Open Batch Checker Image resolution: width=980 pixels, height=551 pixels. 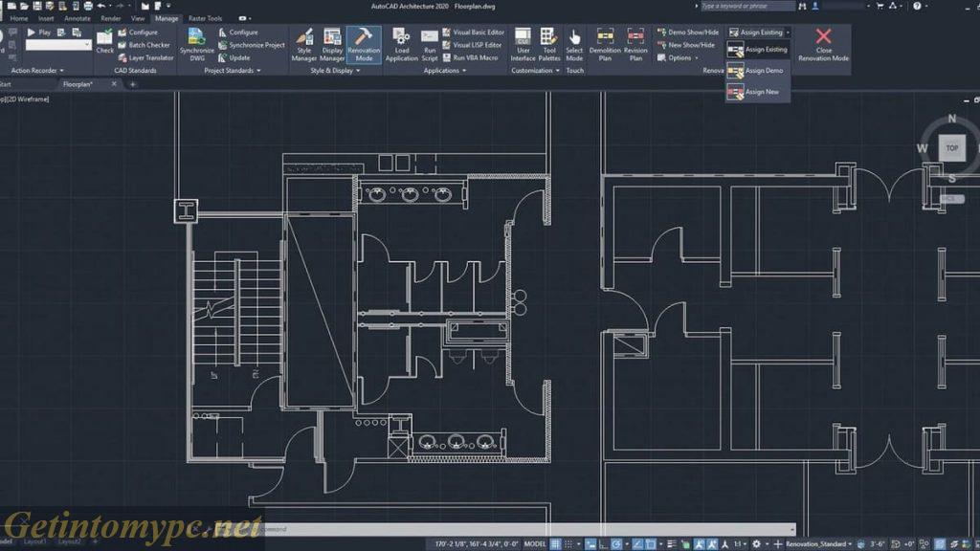tap(144, 45)
